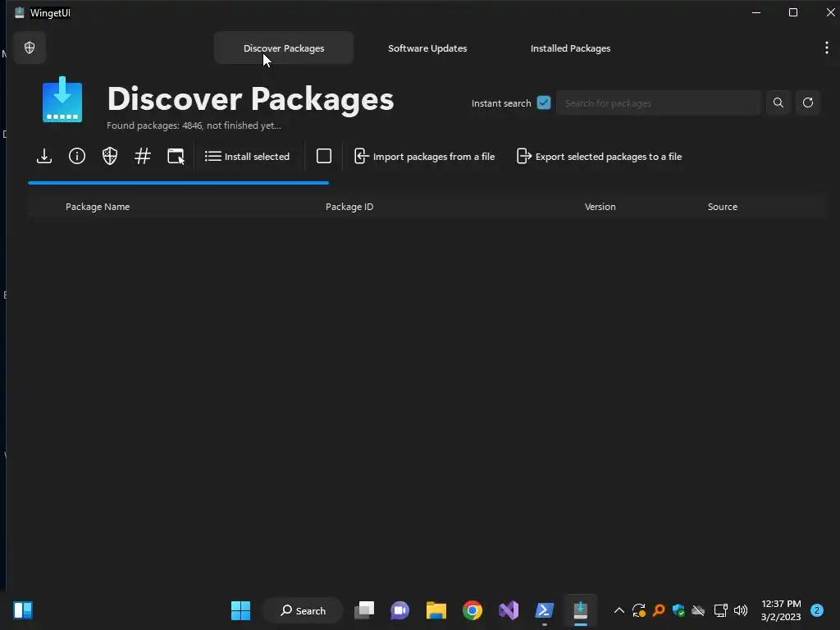This screenshot has width=840, height=630.
Task: Click the WingetUI taskbar icon
Action: 580,610
